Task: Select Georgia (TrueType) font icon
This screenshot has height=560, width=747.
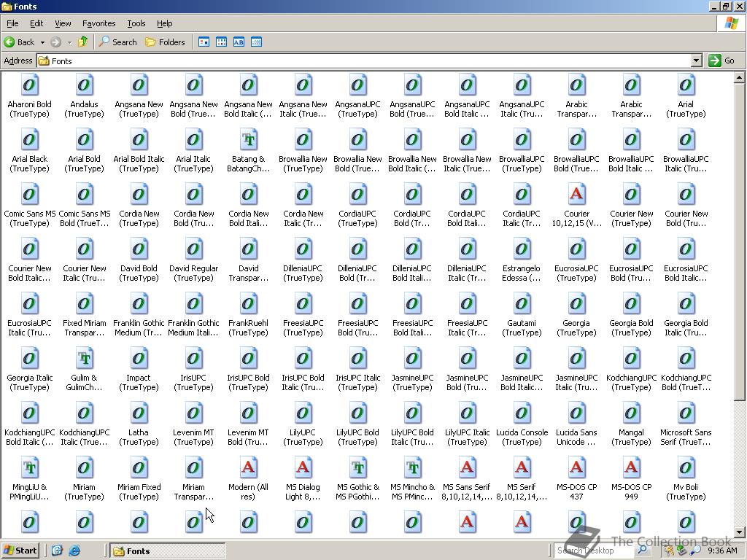Action: (576, 304)
